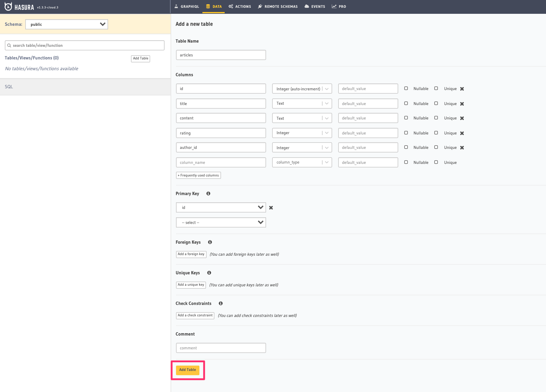
Task: Open the Schema public dropdown
Action: point(67,24)
